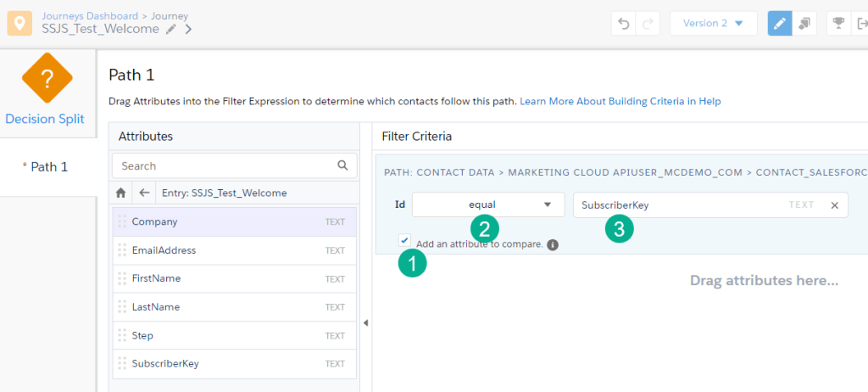Viewport: 868px width, 392px height.
Task: Click the stacked copies icon in toolbar
Action: 804,24
